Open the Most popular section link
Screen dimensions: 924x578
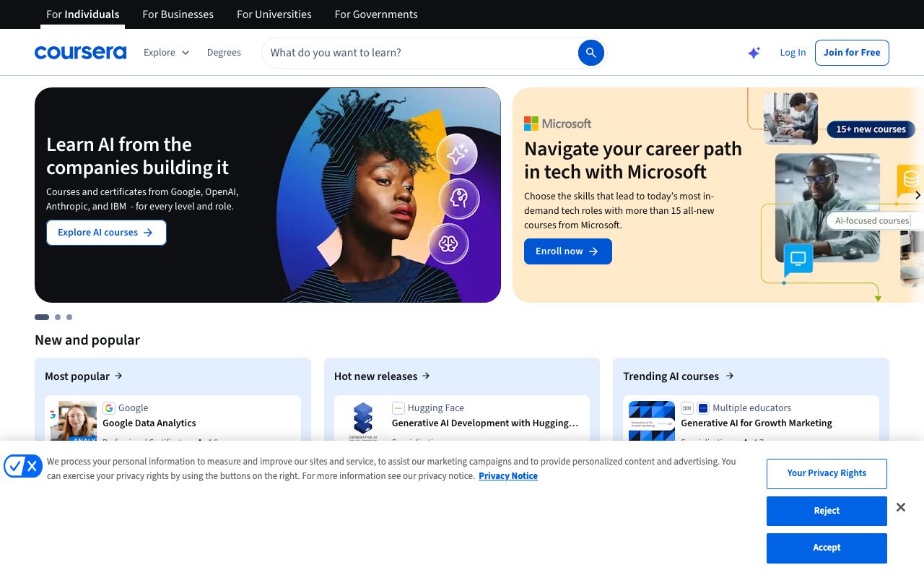point(84,376)
